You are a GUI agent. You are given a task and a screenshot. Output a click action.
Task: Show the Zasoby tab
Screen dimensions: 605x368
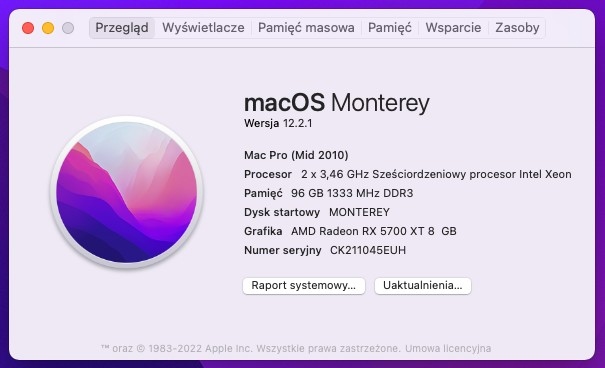coord(517,28)
